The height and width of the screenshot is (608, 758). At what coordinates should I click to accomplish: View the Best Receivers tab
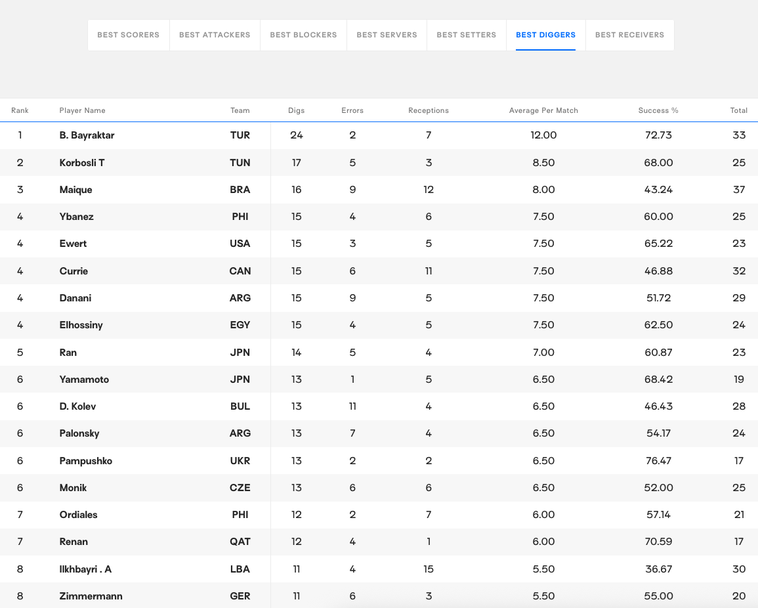coord(629,35)
